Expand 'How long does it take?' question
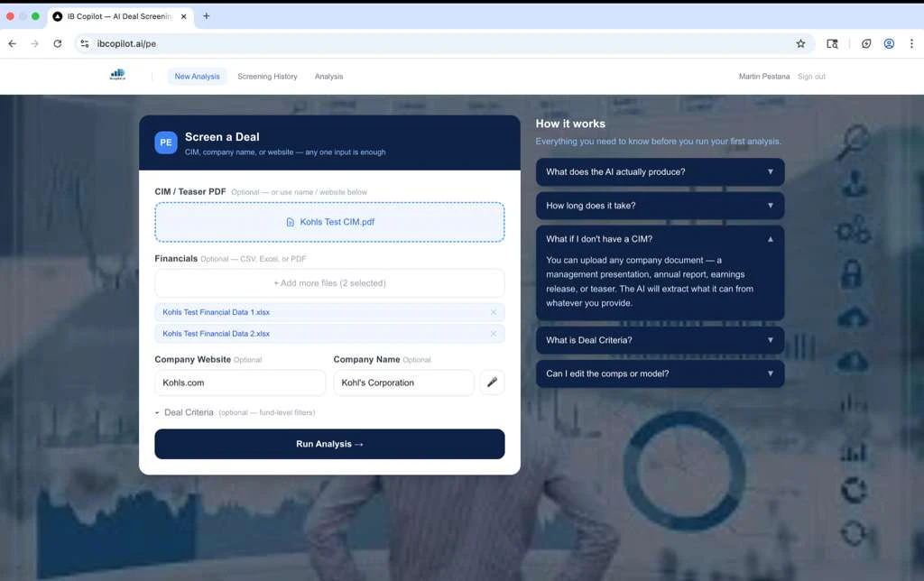 pyautogui.click(x=660, y=206)
